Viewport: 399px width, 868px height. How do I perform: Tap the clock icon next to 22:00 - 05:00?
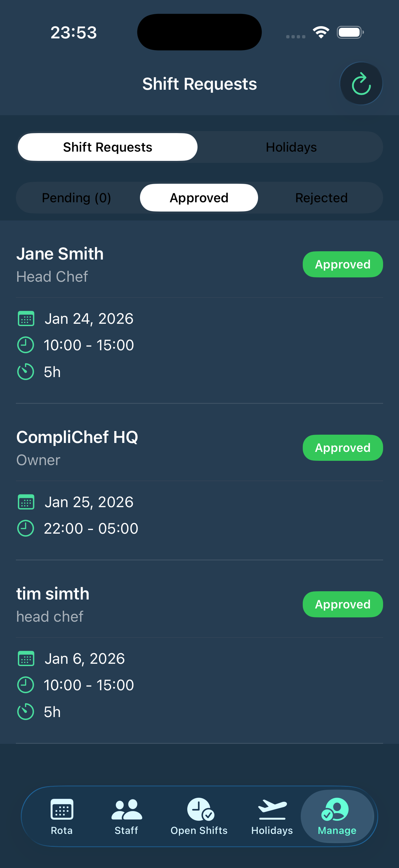(x=25, y=528)
